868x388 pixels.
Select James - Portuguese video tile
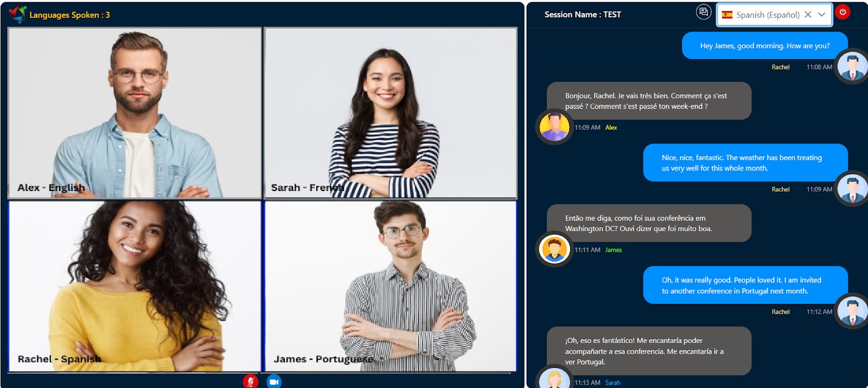[x=391, y=286]
